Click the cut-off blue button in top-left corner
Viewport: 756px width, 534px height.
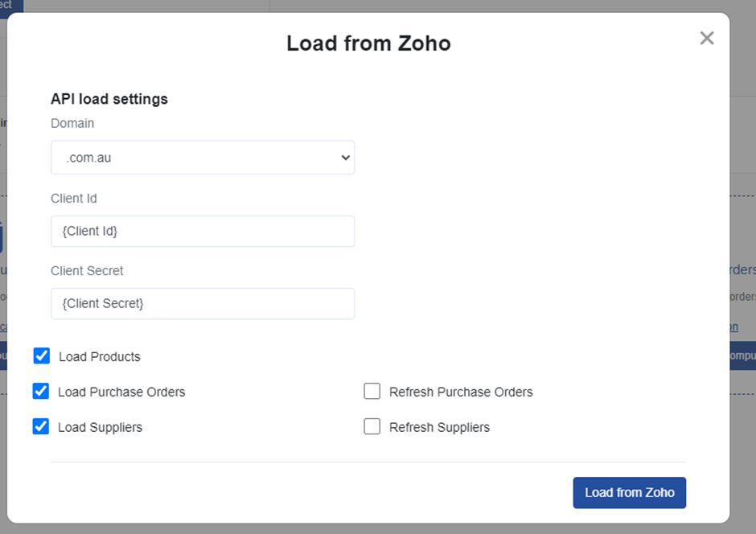pos(11,6)
